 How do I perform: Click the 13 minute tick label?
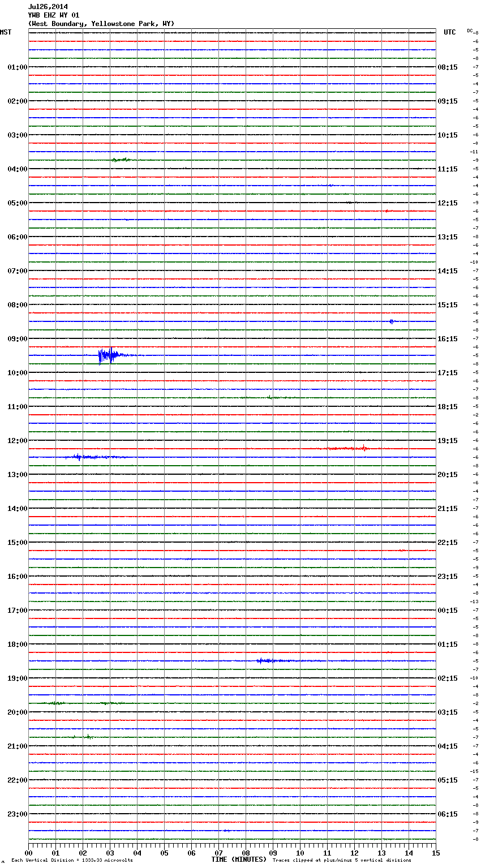click(x=381, y=853)
